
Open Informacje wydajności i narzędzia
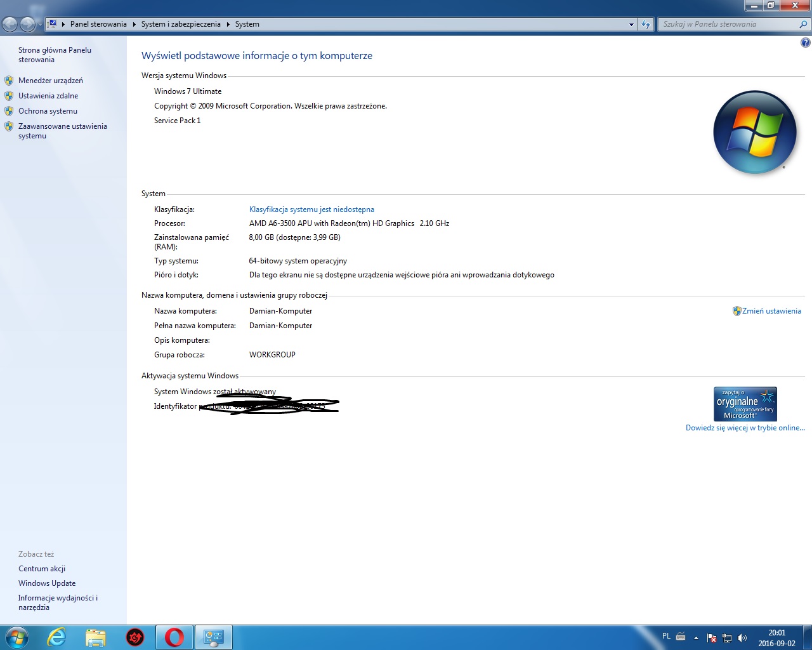[58, 602]
